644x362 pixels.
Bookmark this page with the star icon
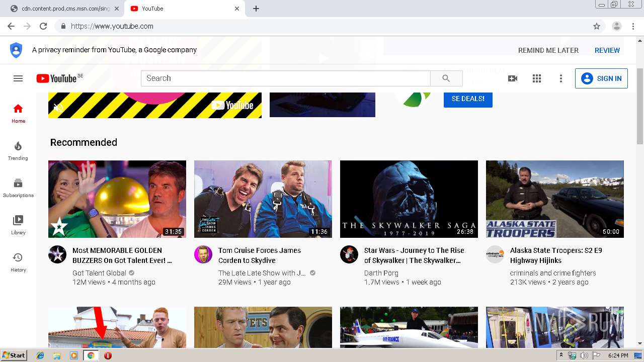click(x=597, y=26)
